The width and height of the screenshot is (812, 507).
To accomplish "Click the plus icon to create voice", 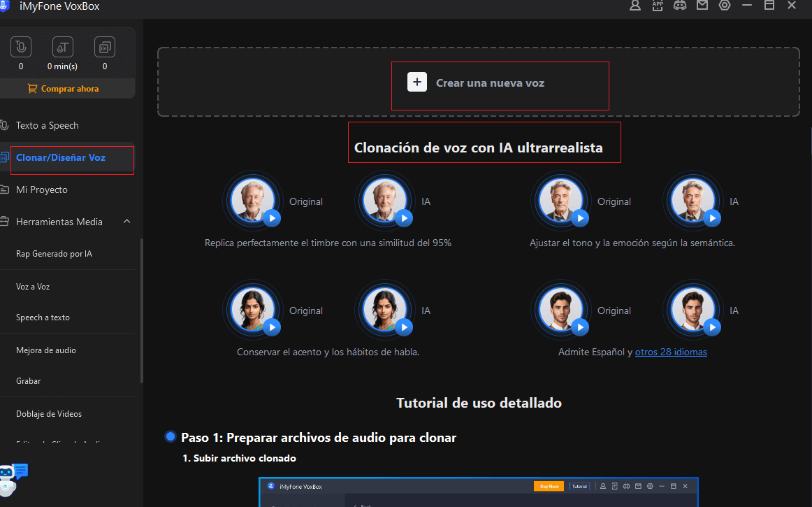I will (x=417, y=82).
